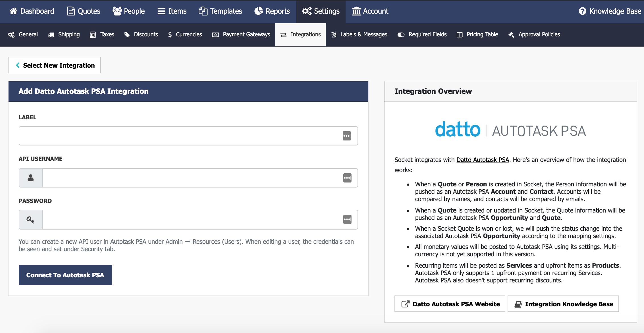644x333 pixels.
Task: Click the Knowledge Base question mark icon
Action: [x=582, y=11]
